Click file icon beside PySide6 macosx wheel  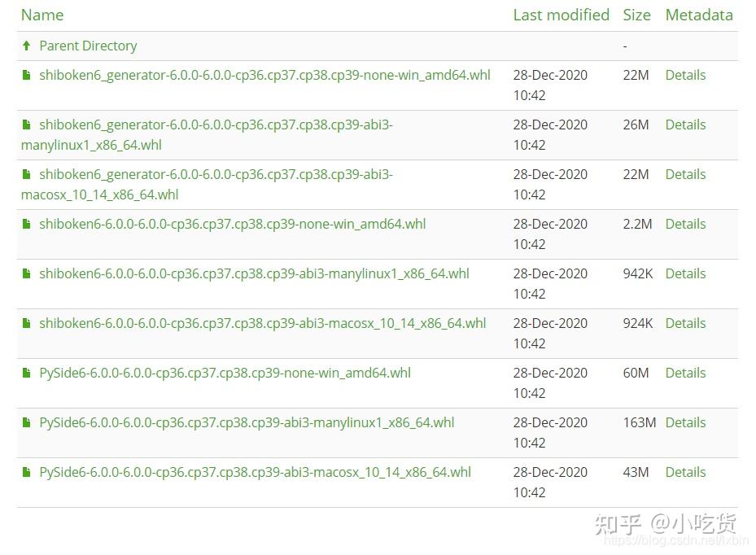pyautogui.click(x=27, y=472)
